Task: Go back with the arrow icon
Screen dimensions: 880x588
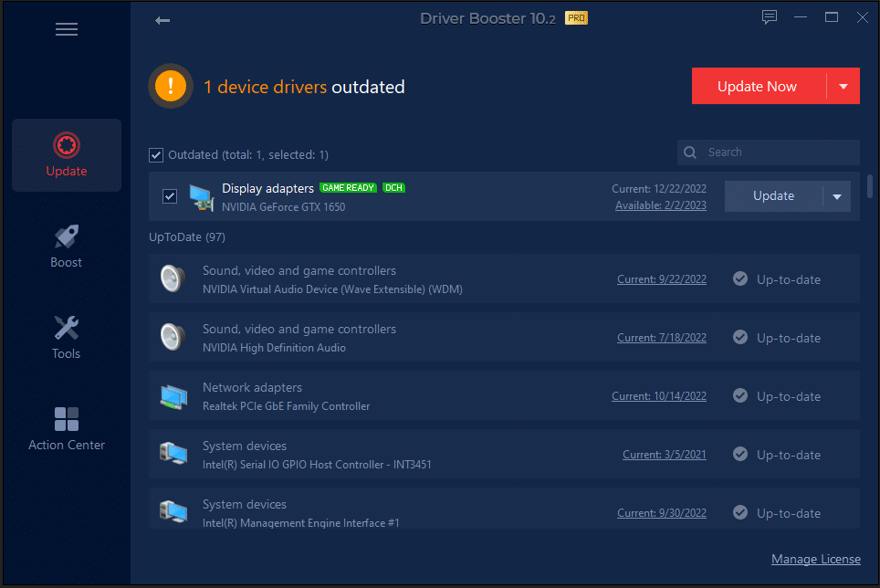Action: click(162, 21)
